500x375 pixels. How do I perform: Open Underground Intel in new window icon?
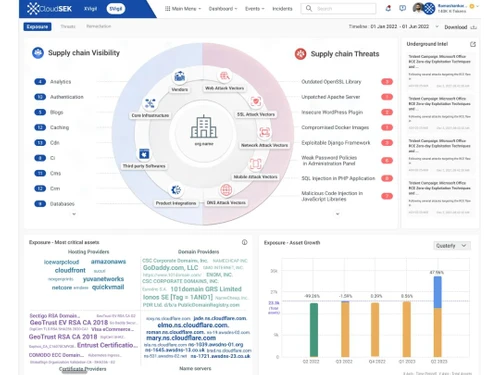click(473, 44)
